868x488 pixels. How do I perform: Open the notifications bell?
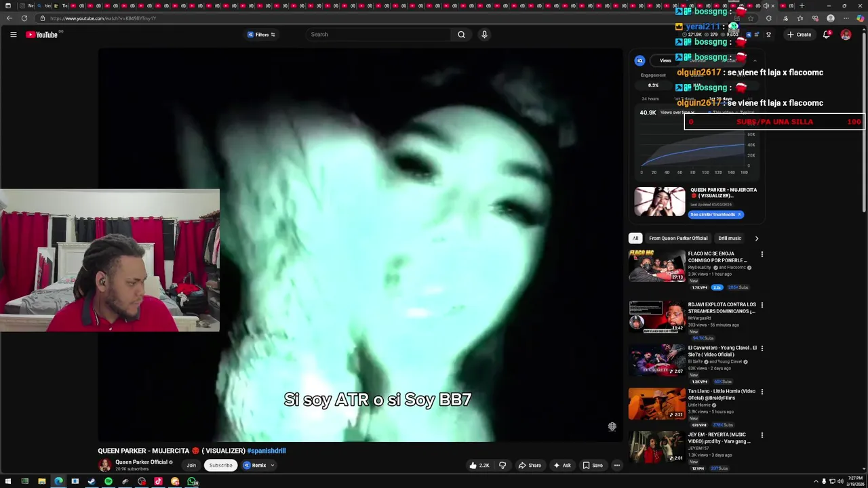click(x=827, y=35)
